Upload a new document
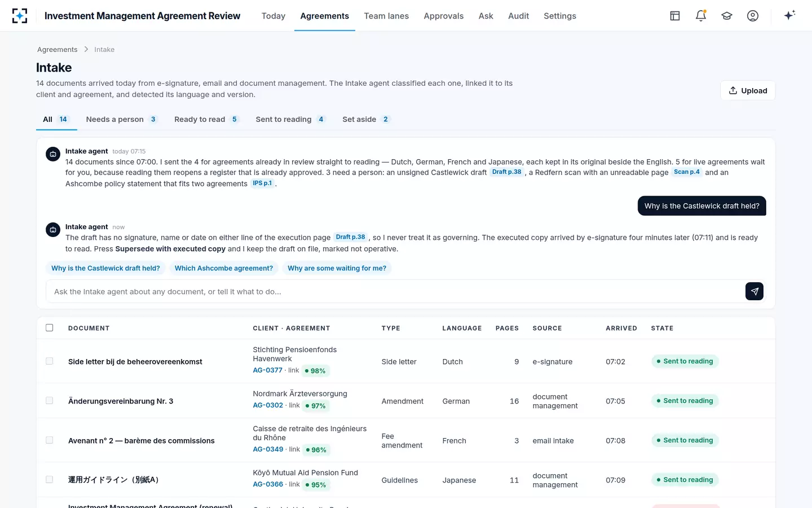Viewport: 812px width, 508px height. point(748,90)
